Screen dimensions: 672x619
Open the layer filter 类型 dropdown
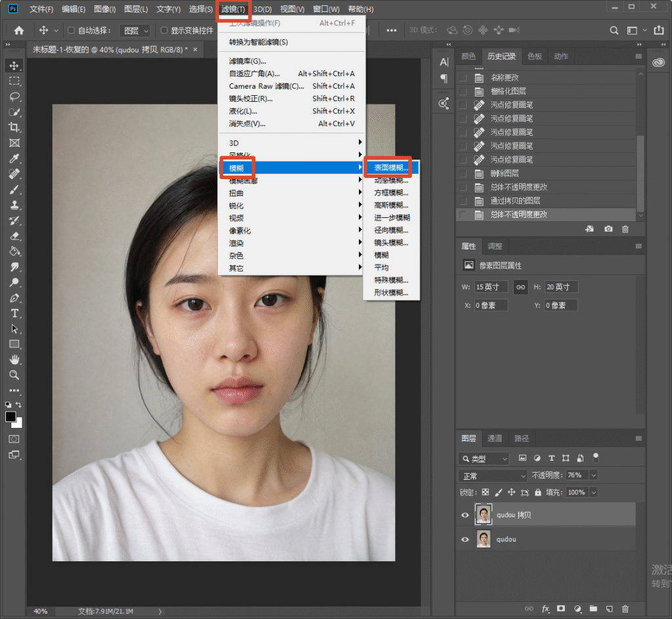pos(484,459)
